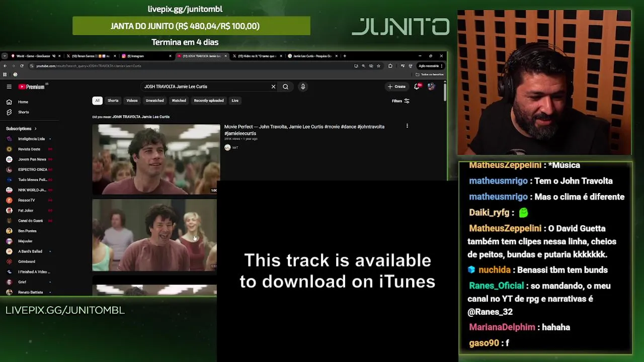Open the Todos os favoritos bookmarks folder
Screen dimensions: 644x362
click(x=430, y=74)
